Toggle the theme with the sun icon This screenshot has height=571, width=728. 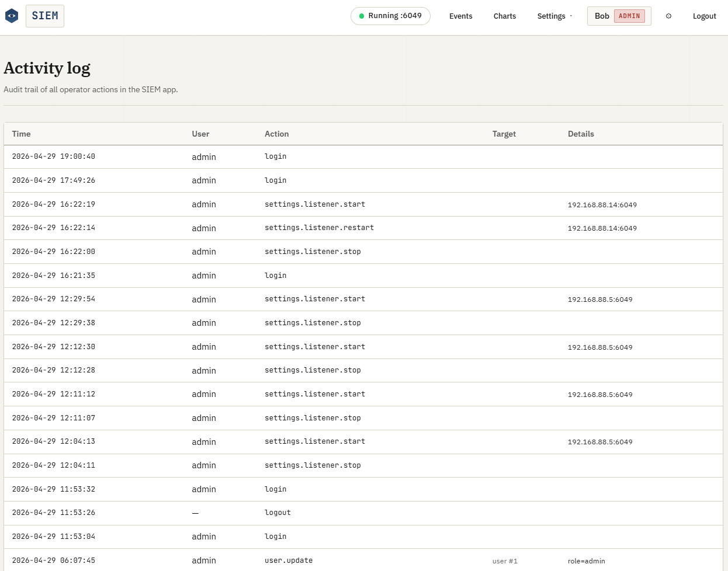click(x=668, y=16)
